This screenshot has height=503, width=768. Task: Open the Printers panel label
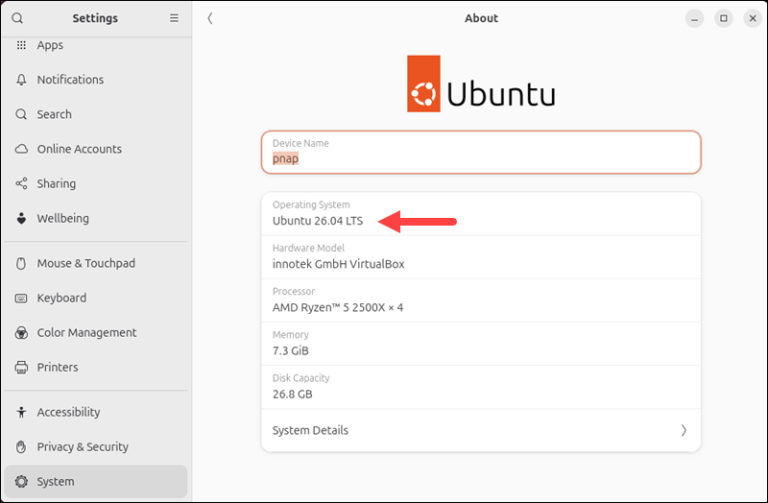click(x=58, y=367)
